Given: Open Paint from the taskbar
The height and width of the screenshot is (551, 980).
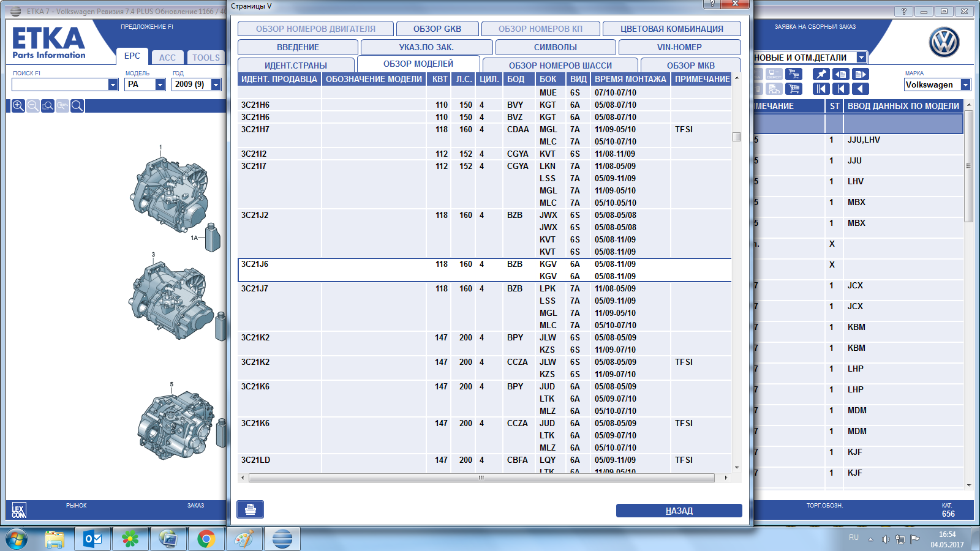Looking at the screenshot, I should (x=244, y=539).
